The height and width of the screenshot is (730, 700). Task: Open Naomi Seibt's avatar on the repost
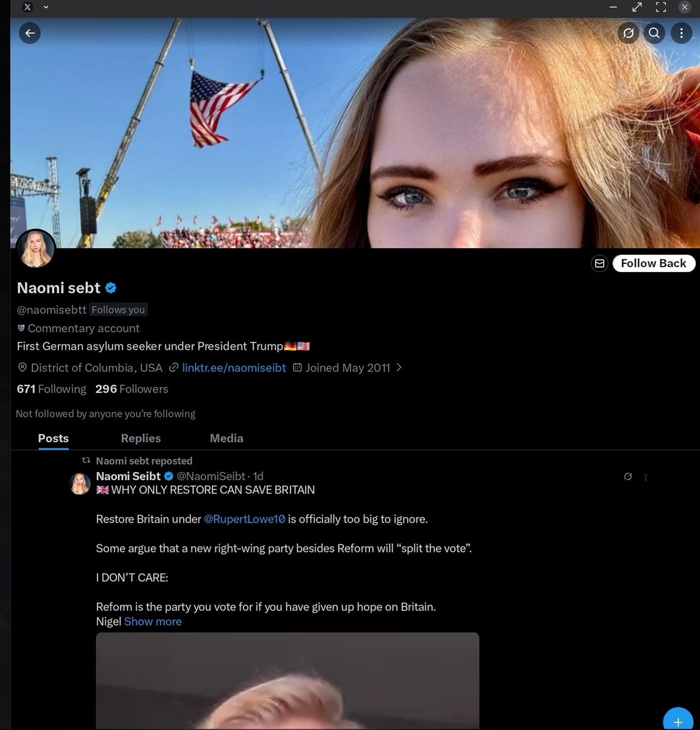click(x=80, y=484)
